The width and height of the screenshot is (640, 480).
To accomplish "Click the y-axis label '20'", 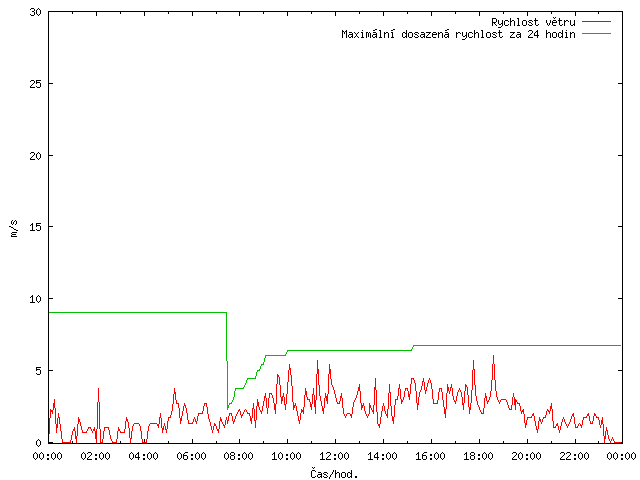I will click(36, 156).
